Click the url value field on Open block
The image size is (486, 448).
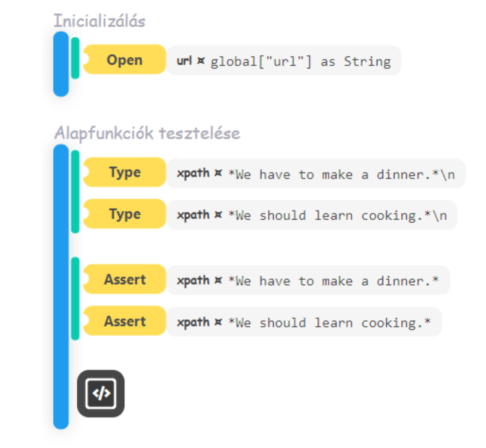(x=300, y=61)
